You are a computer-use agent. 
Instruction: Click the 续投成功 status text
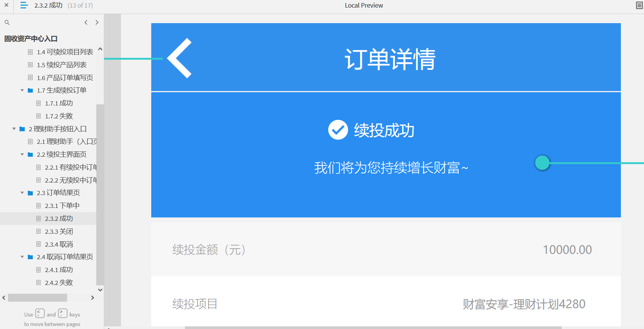point(384,130)
